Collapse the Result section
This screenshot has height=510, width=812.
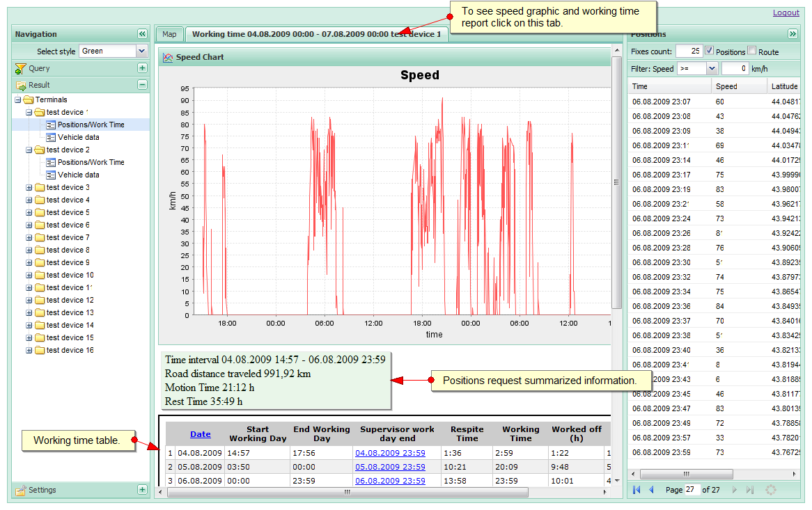(142, 85)
